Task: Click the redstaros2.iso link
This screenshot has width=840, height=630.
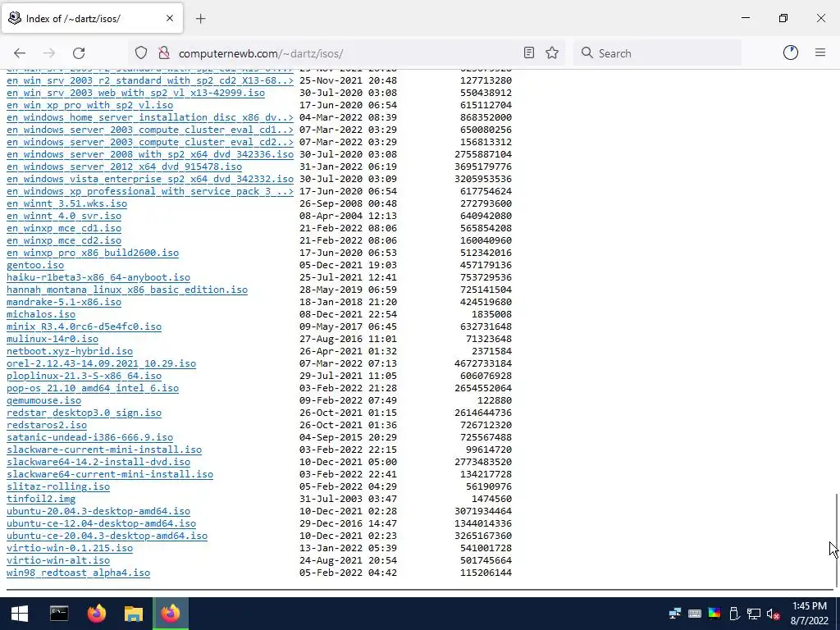Action: pyautogui.click(x=47, y=426)
